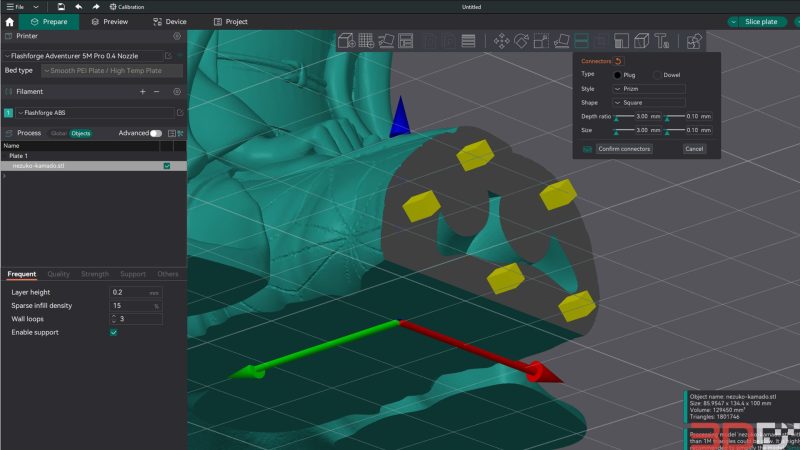Click the green icon beside Confirm connectors

click(x=587, y=149)
